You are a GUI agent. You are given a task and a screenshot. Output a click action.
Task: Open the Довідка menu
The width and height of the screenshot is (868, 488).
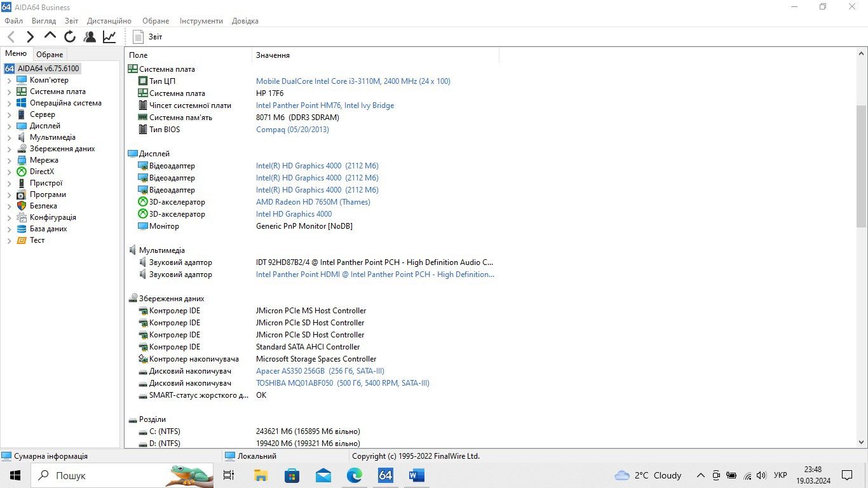point(245,21)
